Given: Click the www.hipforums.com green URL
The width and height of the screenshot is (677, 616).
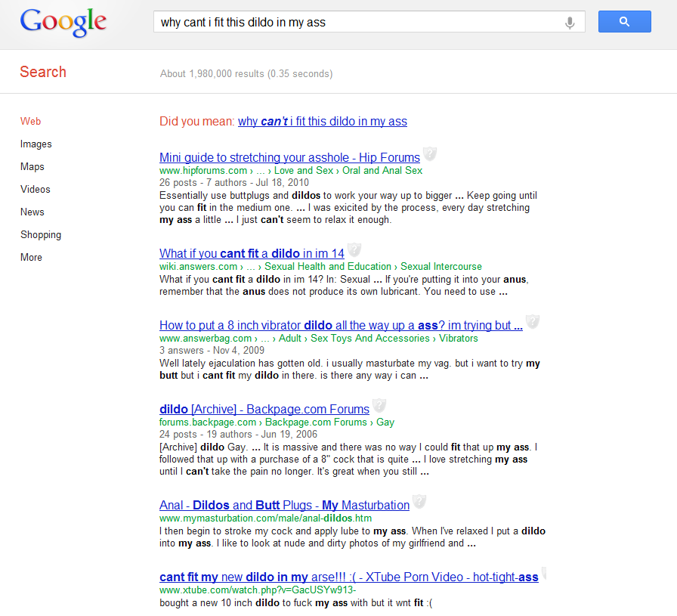Looking at the screenshot, I should (203, 171).
